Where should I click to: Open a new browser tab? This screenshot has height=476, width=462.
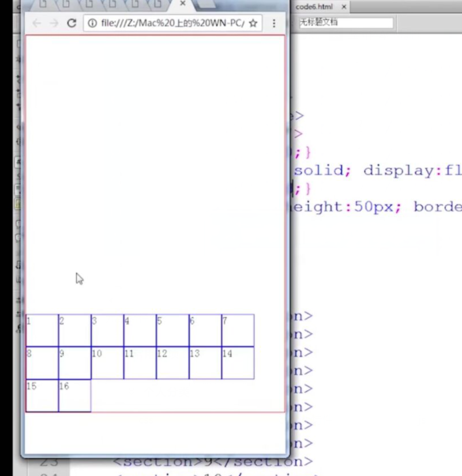(206, 4)
